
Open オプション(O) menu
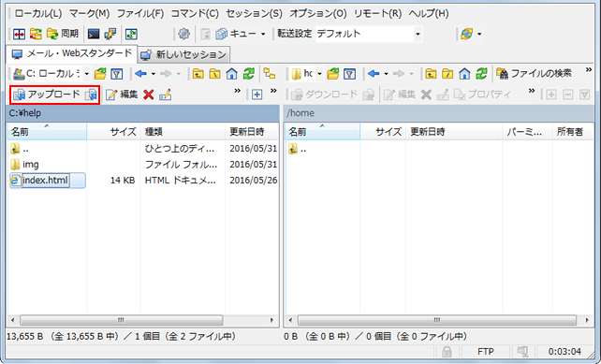tap(318, 13)
